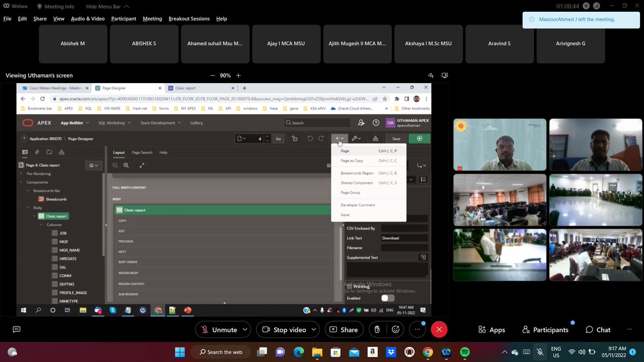Open the Chat panel

[x=598, y=330]
